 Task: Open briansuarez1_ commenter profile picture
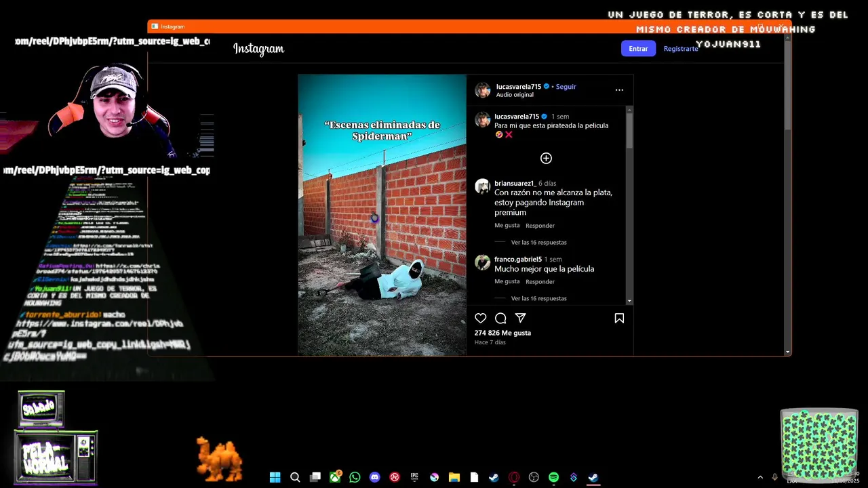[483, 186]
